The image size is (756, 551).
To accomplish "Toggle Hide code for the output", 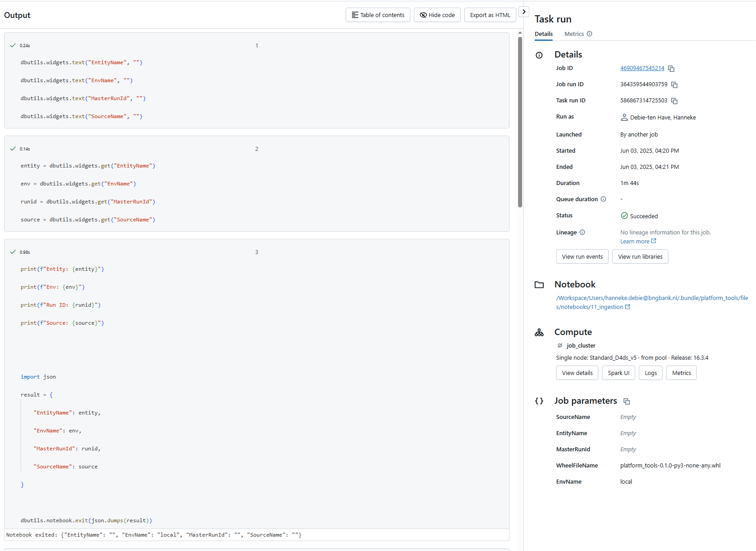I will (437, 15).
